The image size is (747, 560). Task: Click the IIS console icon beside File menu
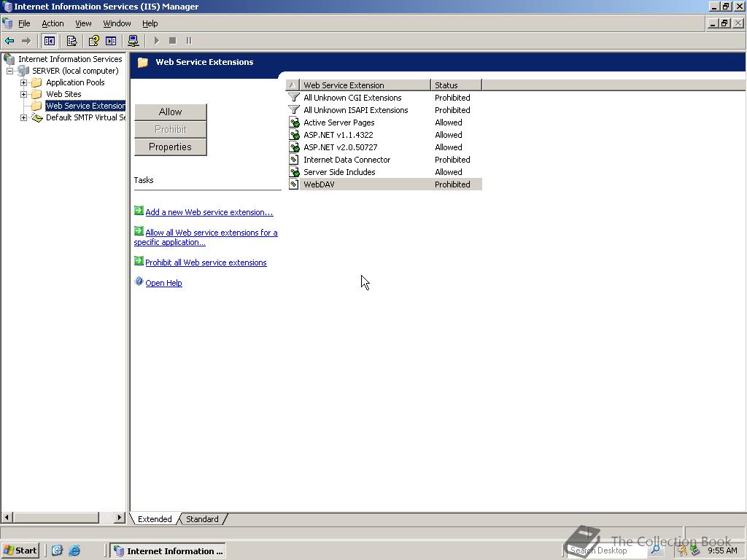coord(7,23)
